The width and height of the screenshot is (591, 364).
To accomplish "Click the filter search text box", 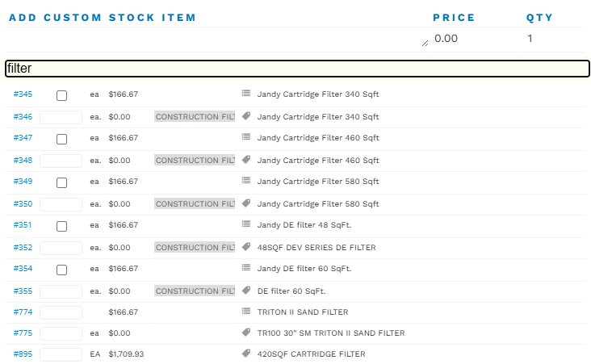I will [x=297, y=69].
